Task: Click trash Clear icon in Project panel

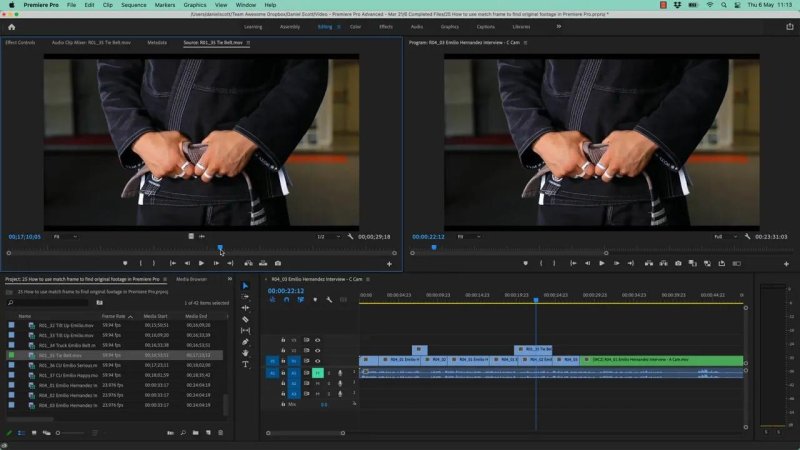Action: (221, 433)
